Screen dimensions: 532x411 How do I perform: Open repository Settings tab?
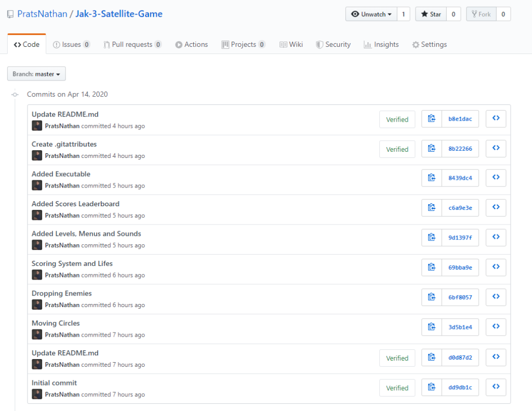point(429,45)
